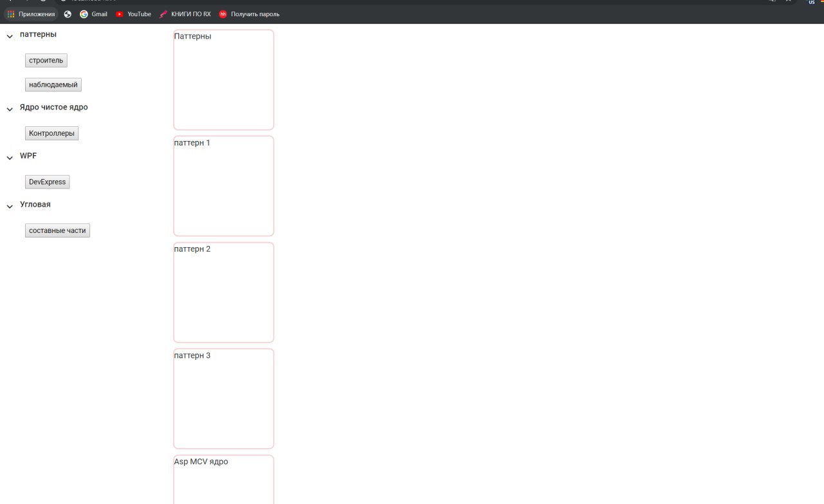Select the WPF section header text
824x504 pixels.
[x=28, y=156]
